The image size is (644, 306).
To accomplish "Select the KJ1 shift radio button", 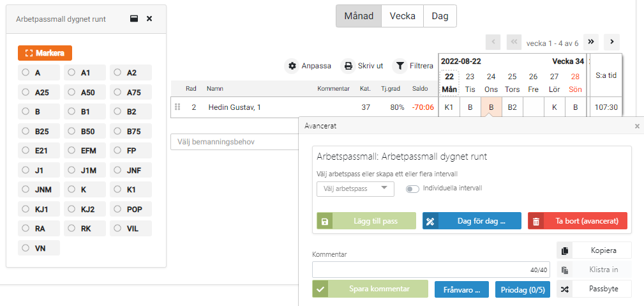I will 26,209.
